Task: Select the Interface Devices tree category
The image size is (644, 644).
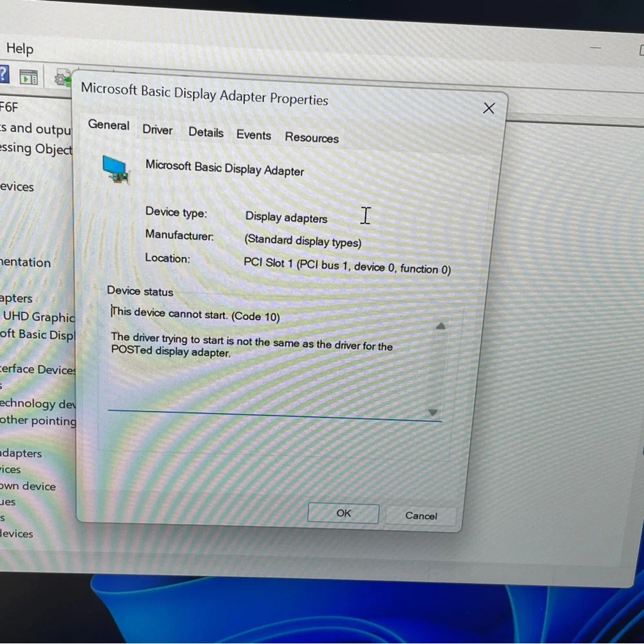Action: pyautogui.click(x=38, y=369)
